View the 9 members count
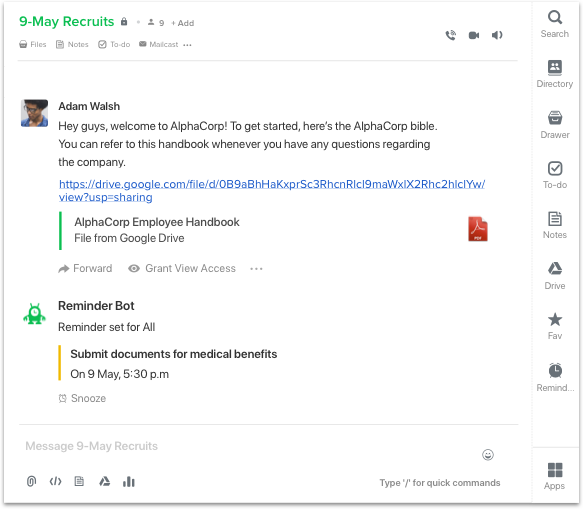This screenshot has width=583, height=509. [x=156, y=23]
